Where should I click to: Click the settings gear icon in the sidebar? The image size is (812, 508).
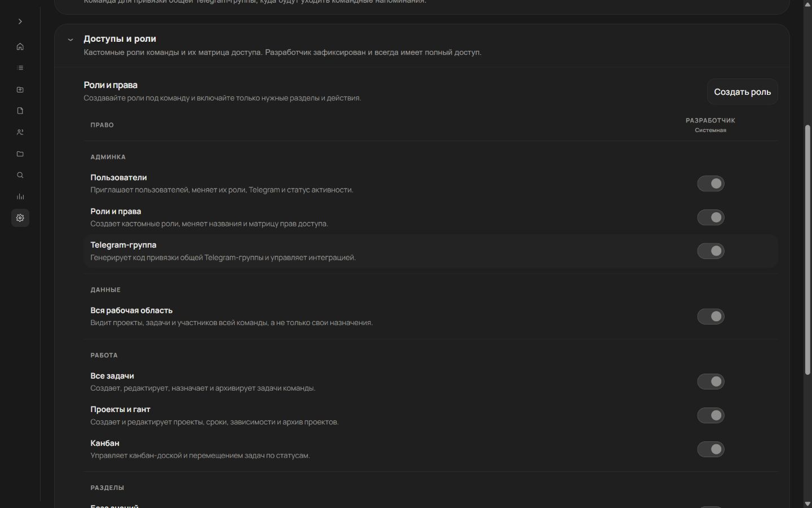(20, 218)
